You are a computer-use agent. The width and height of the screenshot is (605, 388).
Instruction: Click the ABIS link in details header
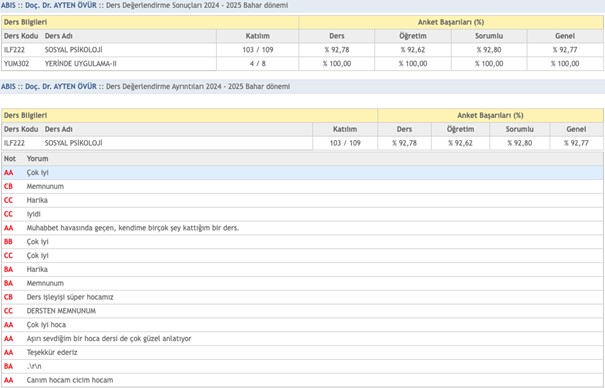tap(8, 86)
